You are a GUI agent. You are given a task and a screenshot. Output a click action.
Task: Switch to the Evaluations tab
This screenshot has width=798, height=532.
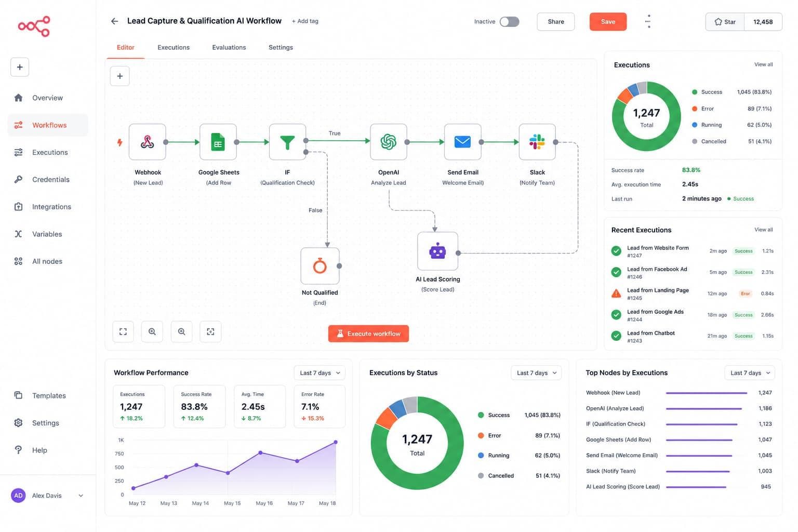click(229, 47)
